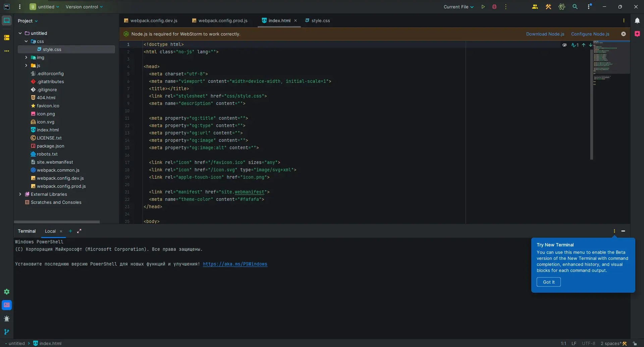Expand the img folder

coord(26,58)
